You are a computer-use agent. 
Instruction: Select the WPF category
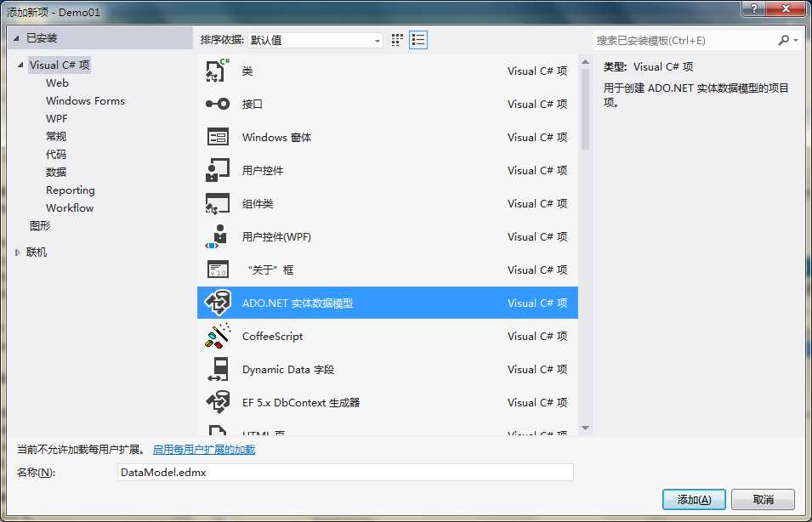click(56, 118)
